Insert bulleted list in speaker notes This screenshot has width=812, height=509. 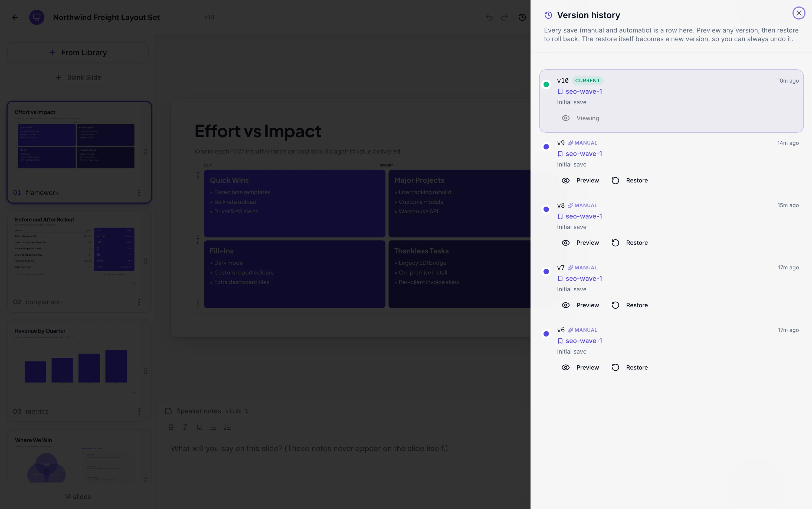[213, 427]
